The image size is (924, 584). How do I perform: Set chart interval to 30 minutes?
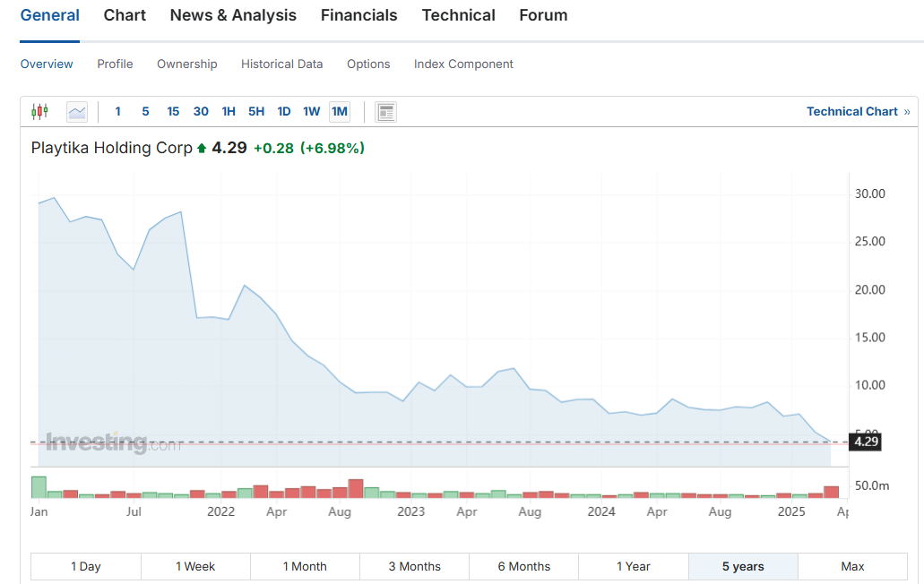coord(201,112)
